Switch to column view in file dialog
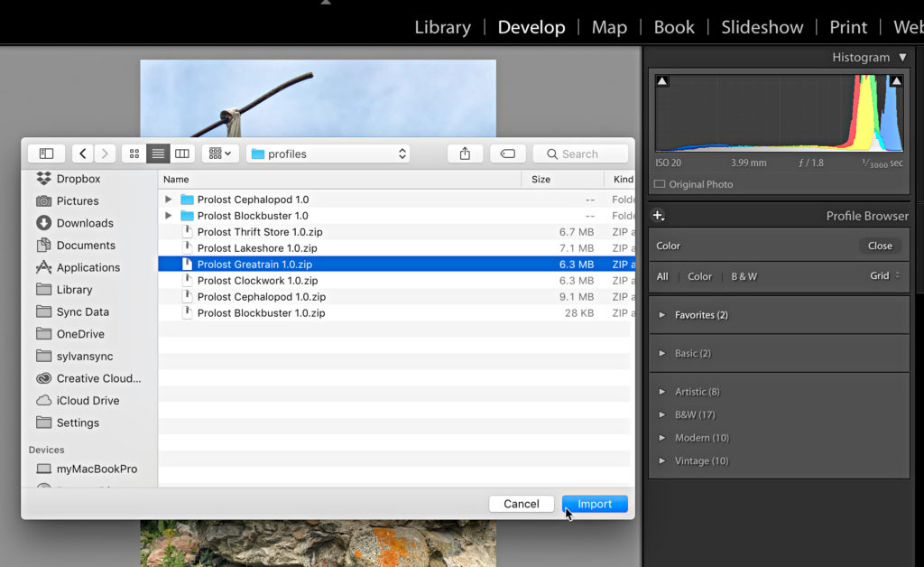This screenshot has width=924, height=567. coord(182,153)
